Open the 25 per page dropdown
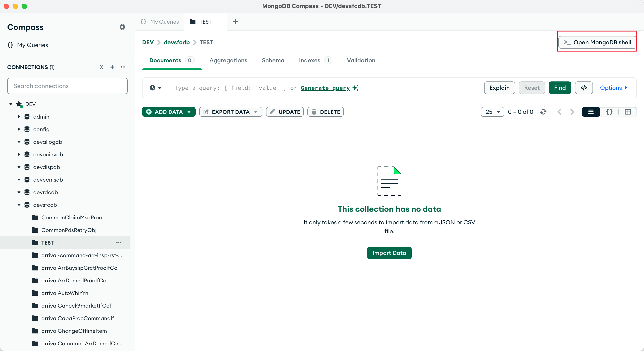Viewport: 644px width, 351px height. point(492,112)
